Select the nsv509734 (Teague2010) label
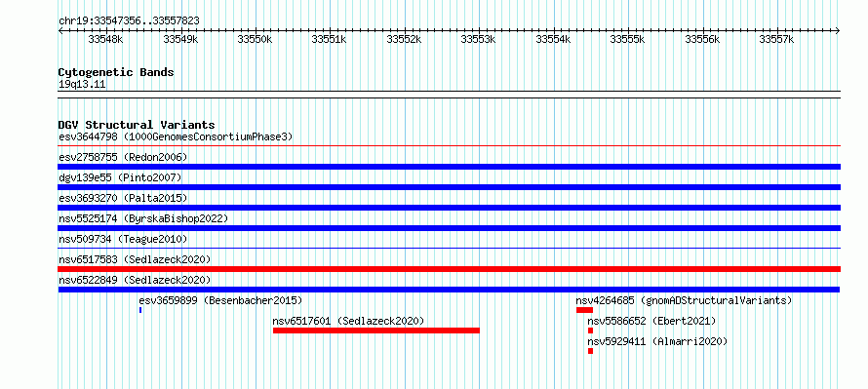The image size is (868, 389). (123, 239)
